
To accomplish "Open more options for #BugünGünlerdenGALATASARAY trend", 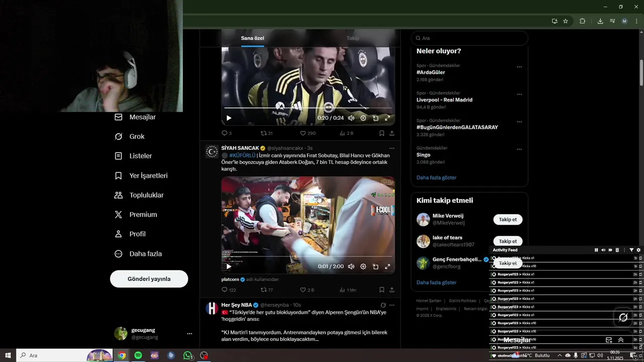I will pos(519,122).
